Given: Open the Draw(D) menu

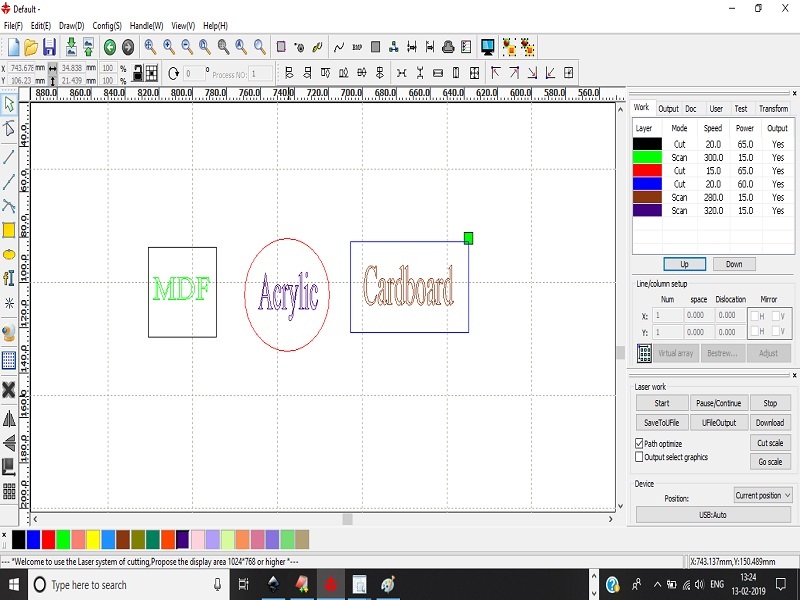Looking at the screenshot, I should [71, 26].
